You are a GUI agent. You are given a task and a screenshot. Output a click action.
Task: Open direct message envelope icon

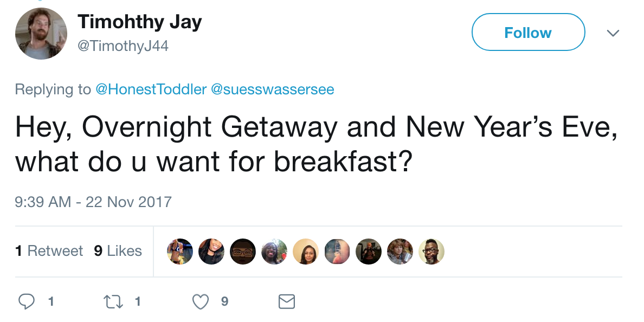pyautogui.click(x=287, y=302)
